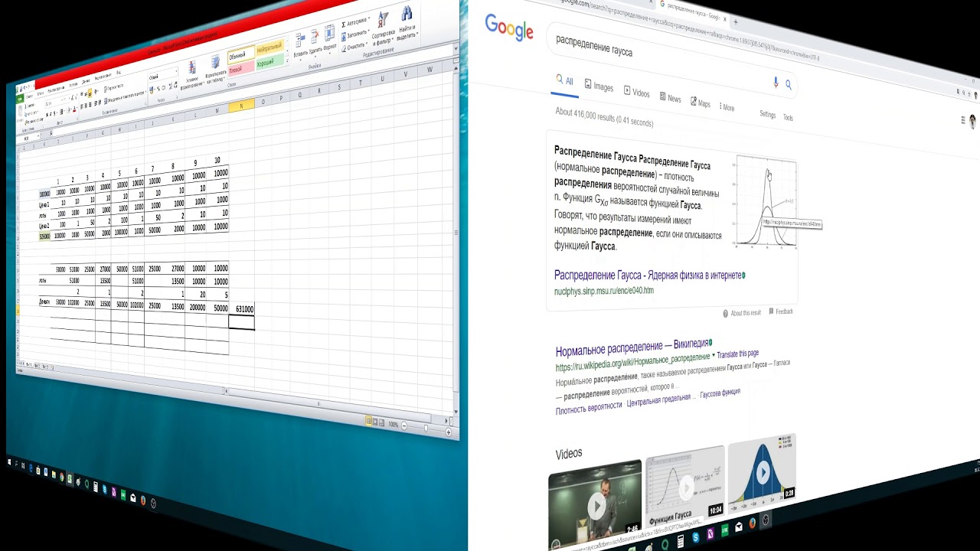This screenshot has width=980, height=551.
Task: Click the Google logo in Chrome
Action: (508, 28)
